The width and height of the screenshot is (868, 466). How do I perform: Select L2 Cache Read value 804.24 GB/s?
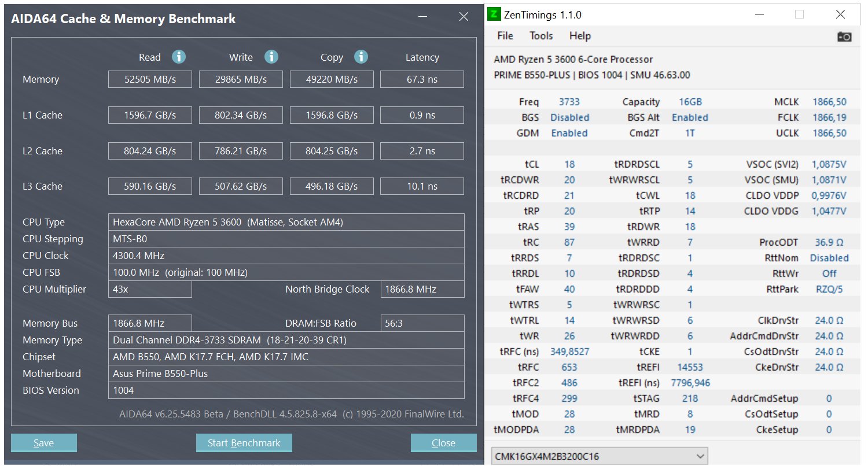tap(150, 151)
